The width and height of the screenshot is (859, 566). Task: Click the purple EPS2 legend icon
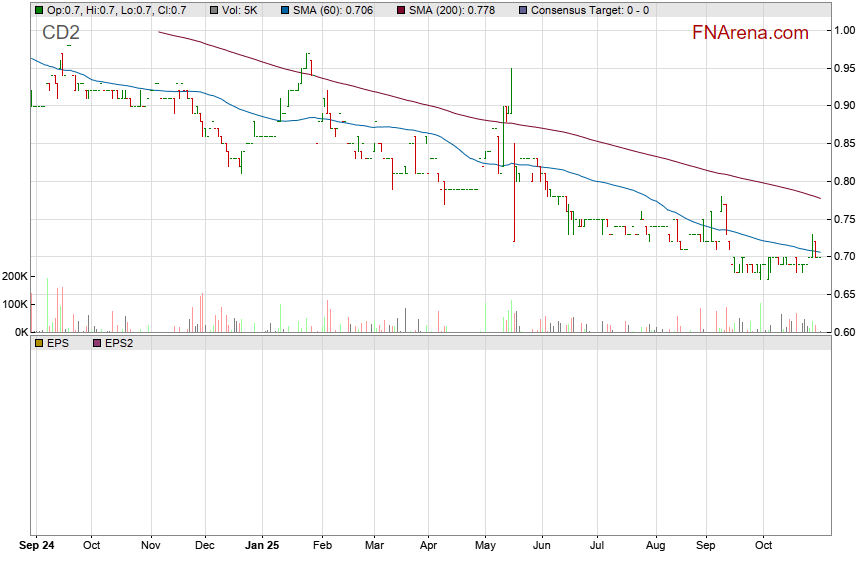pyautogui.click(x=97, y=342)
